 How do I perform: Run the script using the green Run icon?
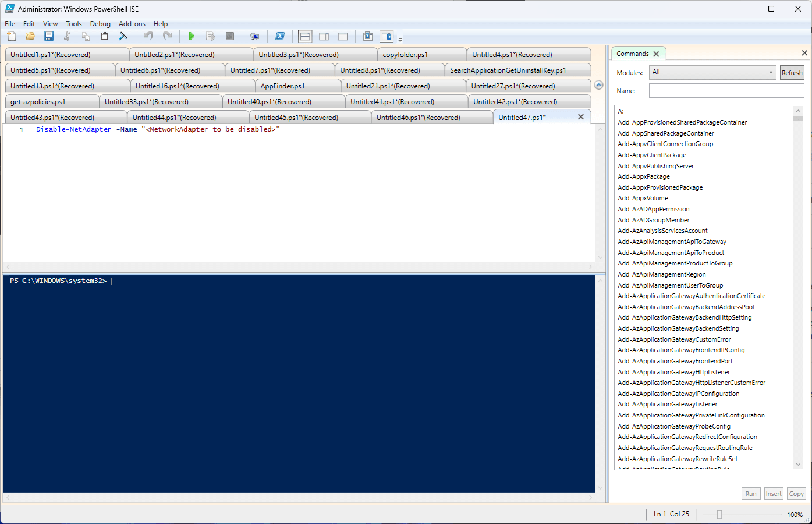pos(192,36)
